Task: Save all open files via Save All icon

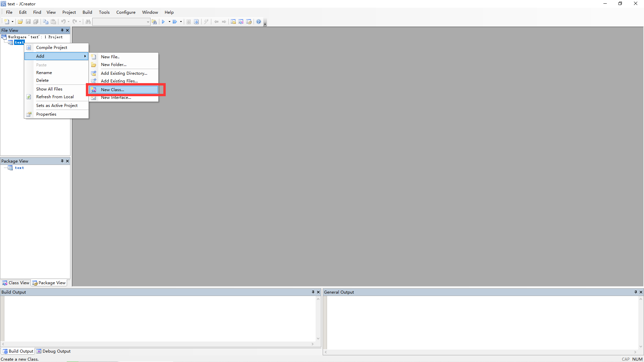Action: click(36, 21)
